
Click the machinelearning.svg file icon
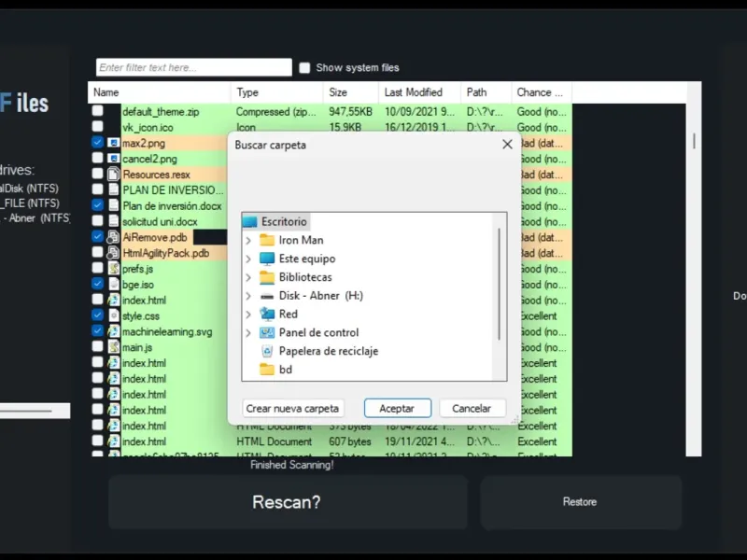113,331
